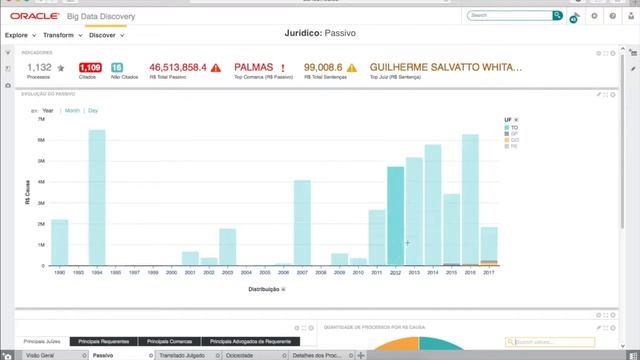Screen dimensions: 640x360
Task: Click the red exclamation mark beside PALMAS
Action: tap(282, 68)
